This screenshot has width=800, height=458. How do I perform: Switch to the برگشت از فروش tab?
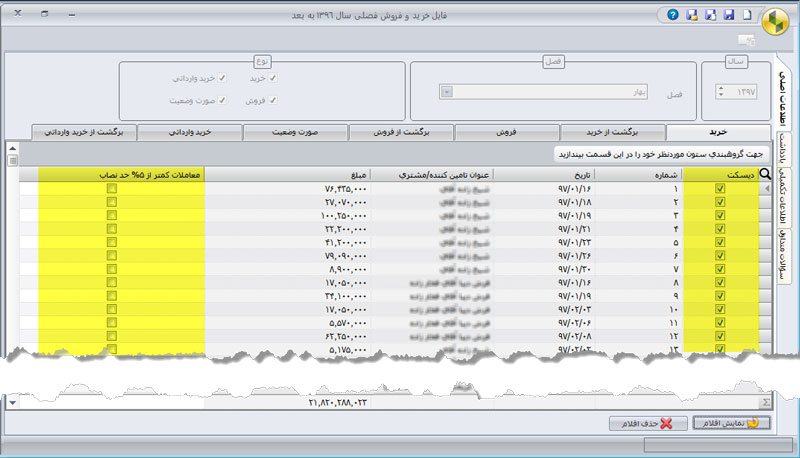point(401,132)
